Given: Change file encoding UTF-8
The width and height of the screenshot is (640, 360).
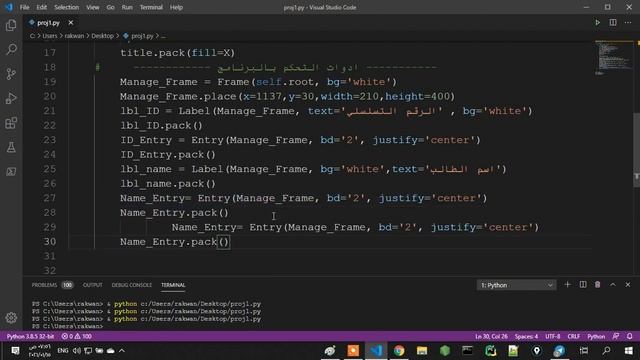Looking at the screenshot, I should pos(553,336).
